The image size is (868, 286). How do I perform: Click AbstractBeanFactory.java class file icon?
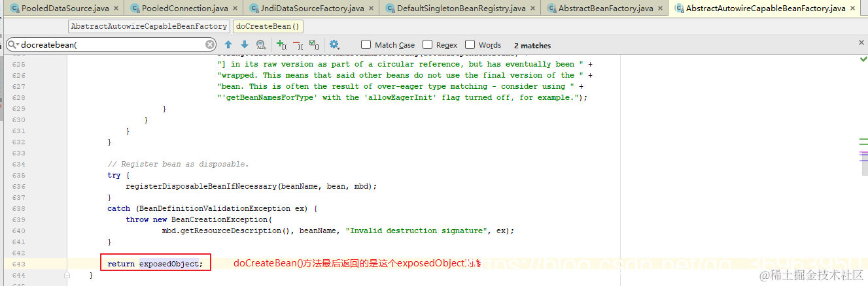[551, 8]
